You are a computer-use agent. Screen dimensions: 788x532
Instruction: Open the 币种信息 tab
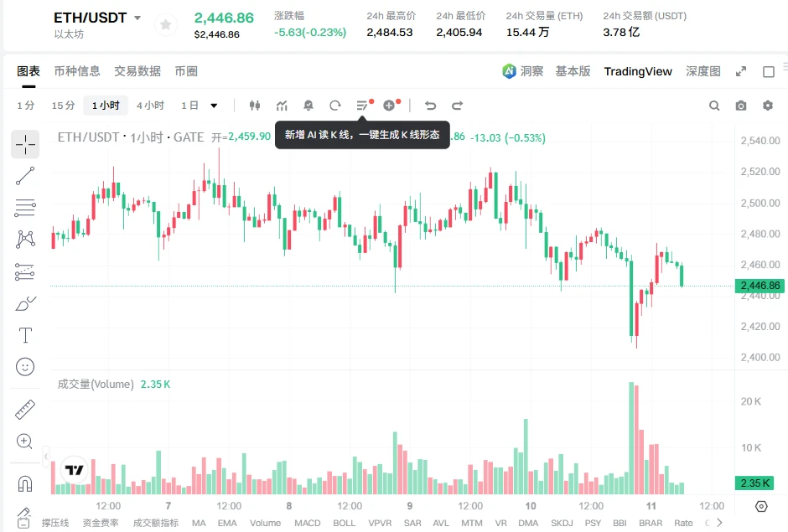click(x=77, y=71)
